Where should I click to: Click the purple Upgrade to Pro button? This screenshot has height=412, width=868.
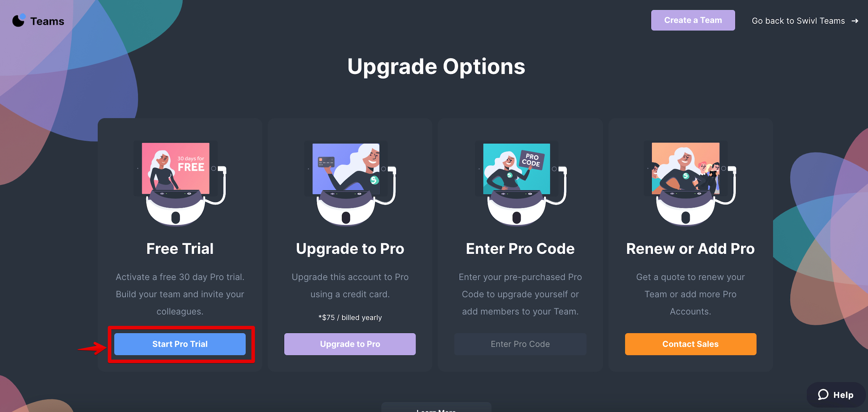(x=350, y=344)
